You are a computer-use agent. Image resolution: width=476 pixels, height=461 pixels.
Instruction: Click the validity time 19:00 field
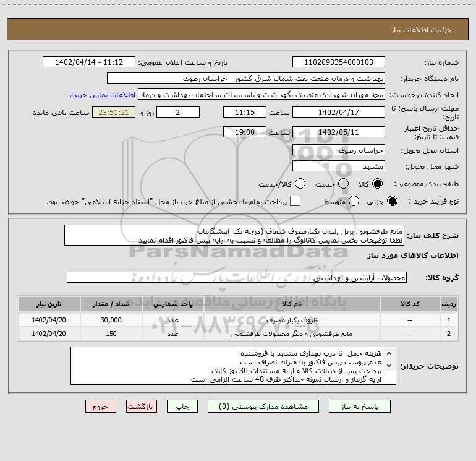pyautogui.click(x=245, y=132)
